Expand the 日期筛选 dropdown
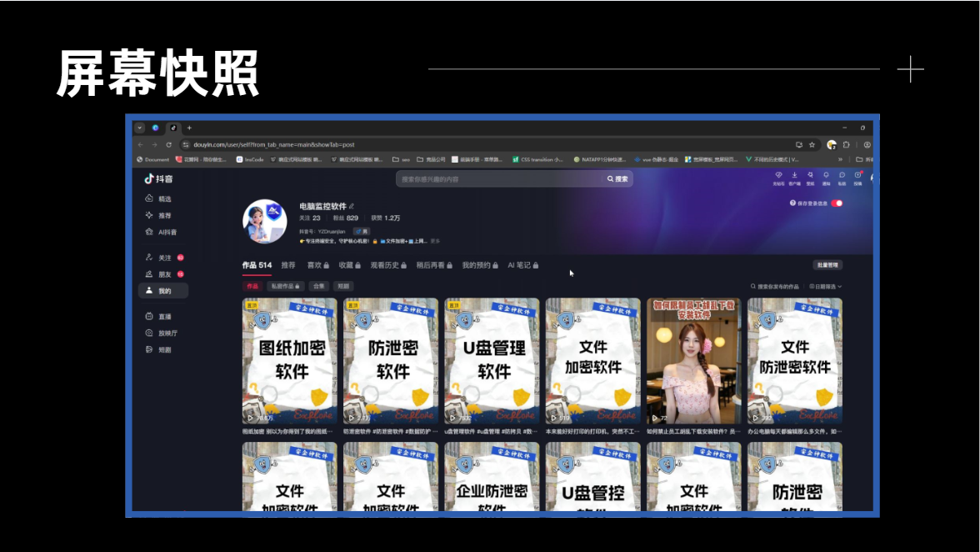Image resolution: width=980 pixels, height=552 pixels. 826,286
